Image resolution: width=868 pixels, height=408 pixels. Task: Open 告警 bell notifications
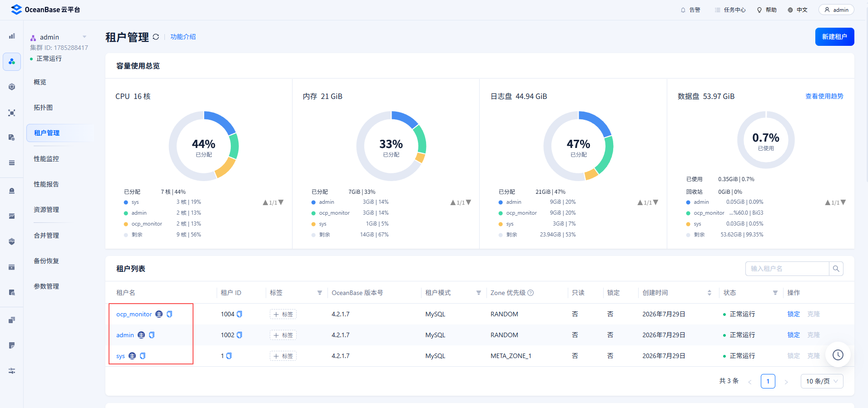coord(690,10)
